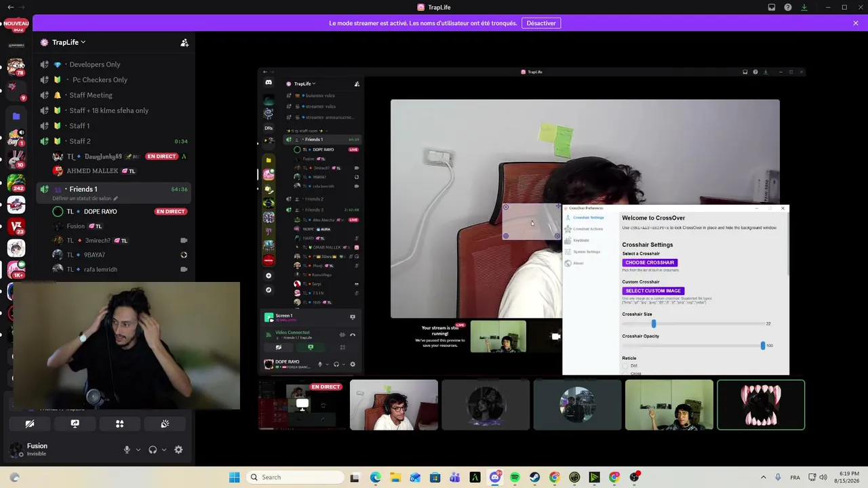Click the taskbar Search box
The width and height of the screenshot is (868, 488).
tap(295, 477)
